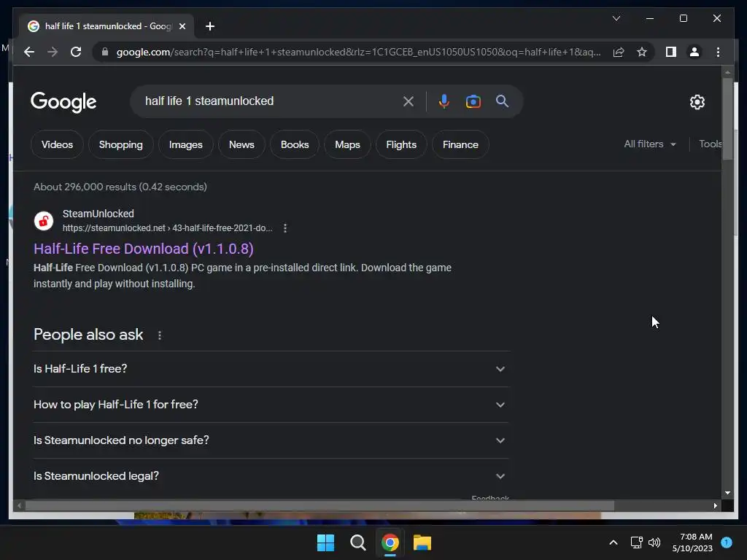The image size is (747, 560).
Task: Click the search query input field
Action: click(269, 101)
